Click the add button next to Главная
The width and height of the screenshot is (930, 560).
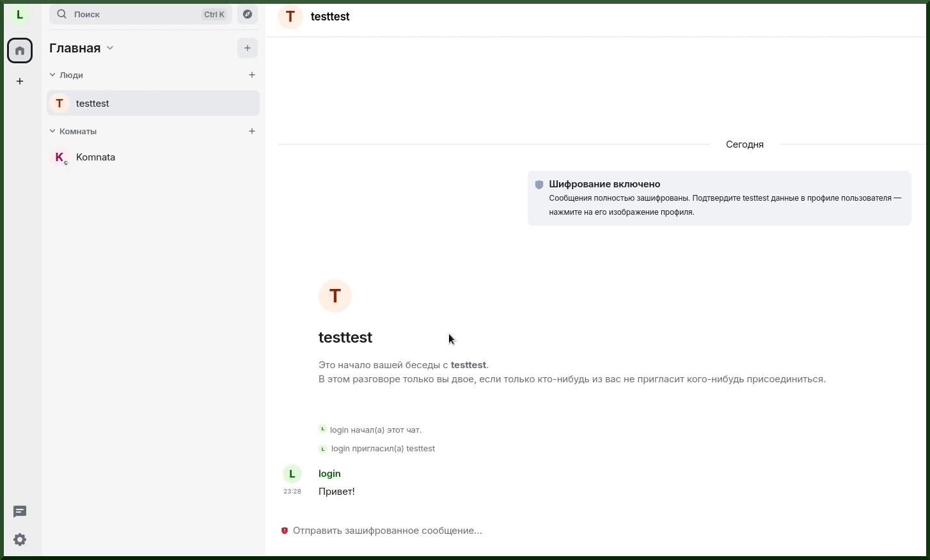(x=248, y=48)
